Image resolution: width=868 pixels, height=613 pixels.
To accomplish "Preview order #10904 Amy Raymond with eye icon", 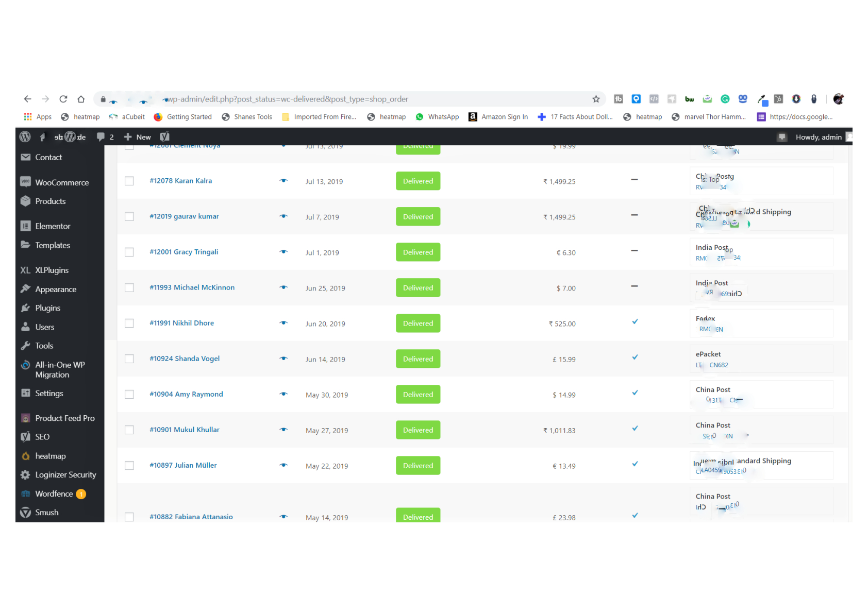I will tap(283, 394).
